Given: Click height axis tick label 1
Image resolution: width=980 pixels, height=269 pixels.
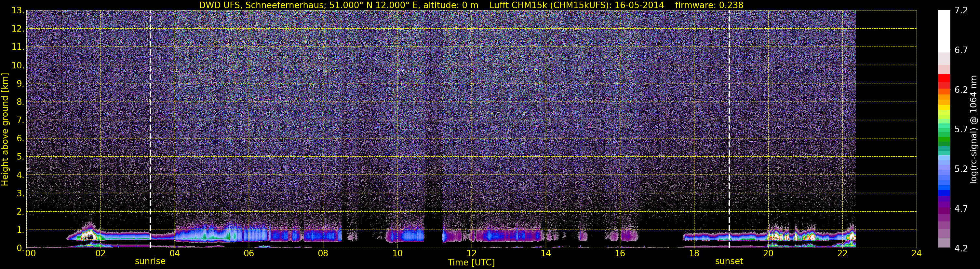Looking at the screenshot, I should (20, 230).
